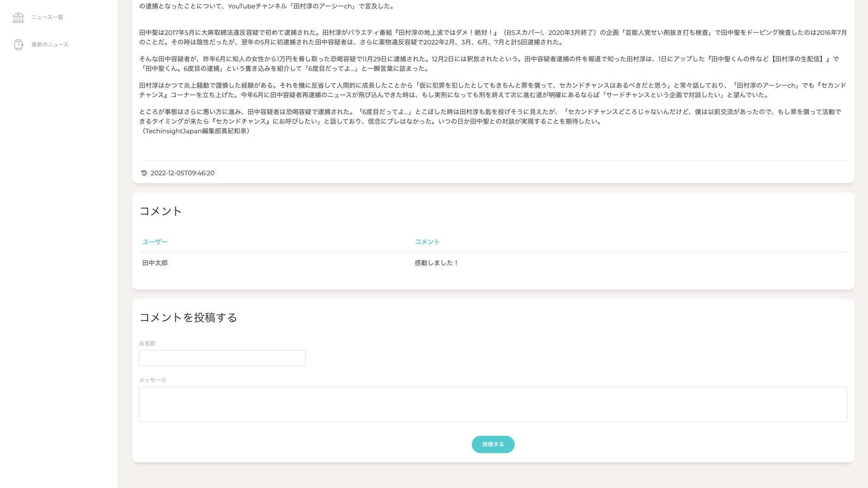Click the メッセージ field label
The height and width of the screenshot is (488, 868).
pyautogui.click(x=152, y=380)
